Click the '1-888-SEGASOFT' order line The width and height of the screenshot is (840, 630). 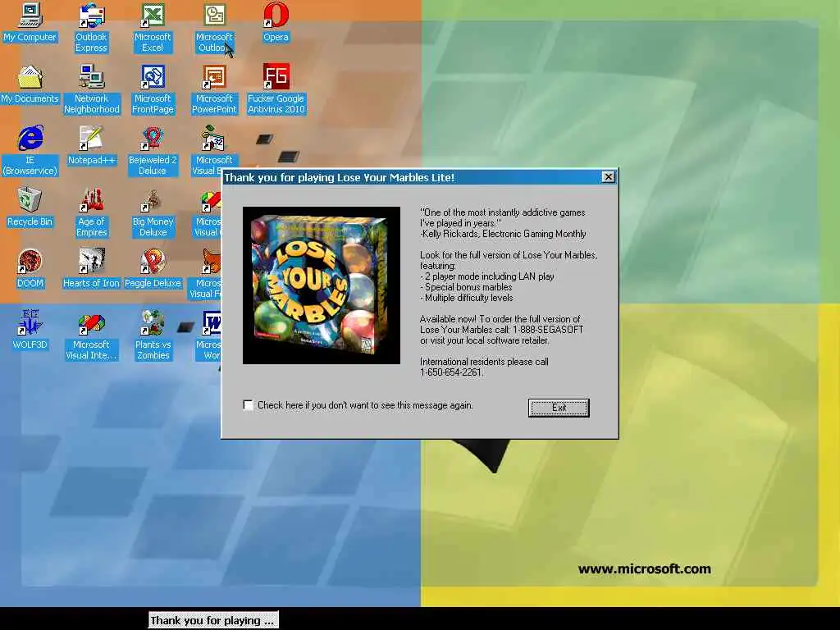501,330
